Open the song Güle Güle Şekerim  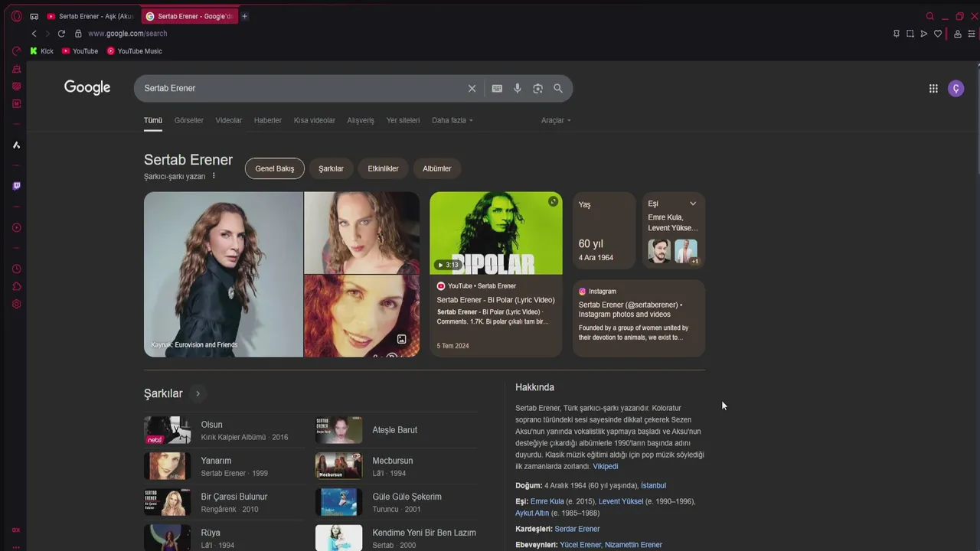click(397, 502)
